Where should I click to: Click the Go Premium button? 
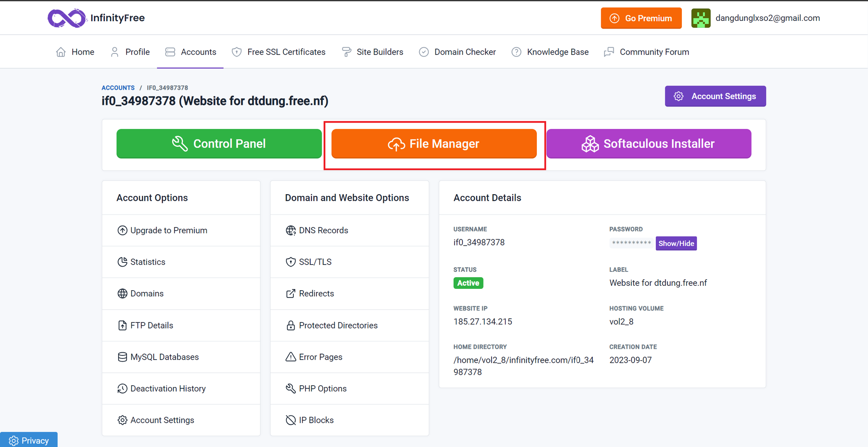point(641,18)
